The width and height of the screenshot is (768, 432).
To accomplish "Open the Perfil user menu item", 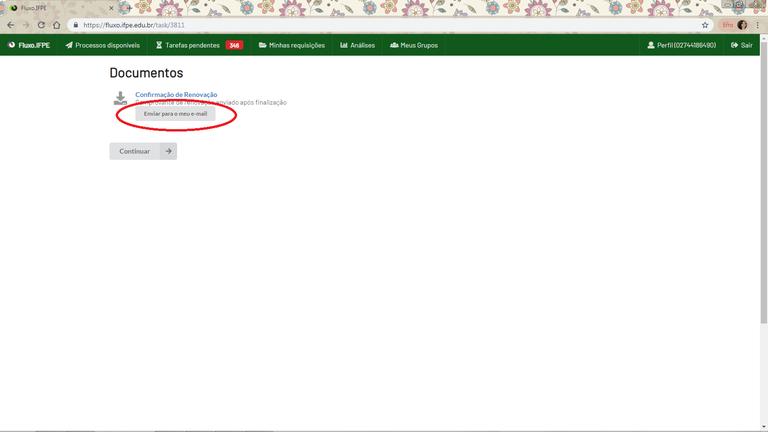I will 681,45.
